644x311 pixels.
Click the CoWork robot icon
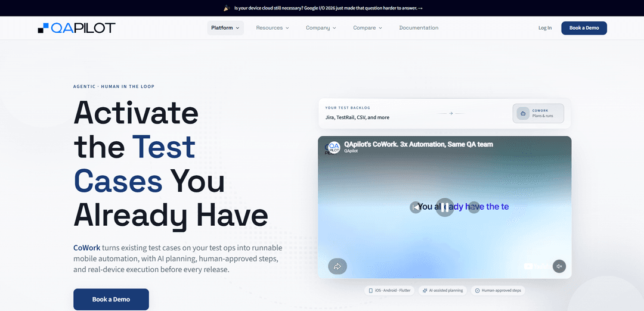[523, 113]
